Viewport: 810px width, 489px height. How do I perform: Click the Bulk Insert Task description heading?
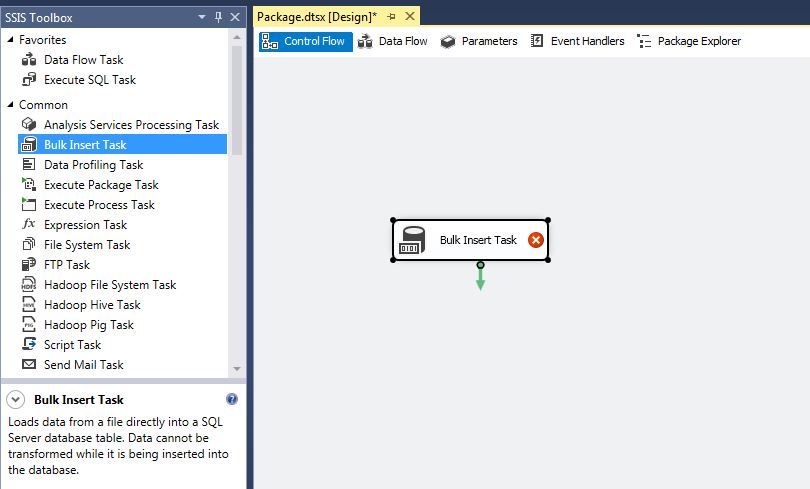tap(79, 400)
